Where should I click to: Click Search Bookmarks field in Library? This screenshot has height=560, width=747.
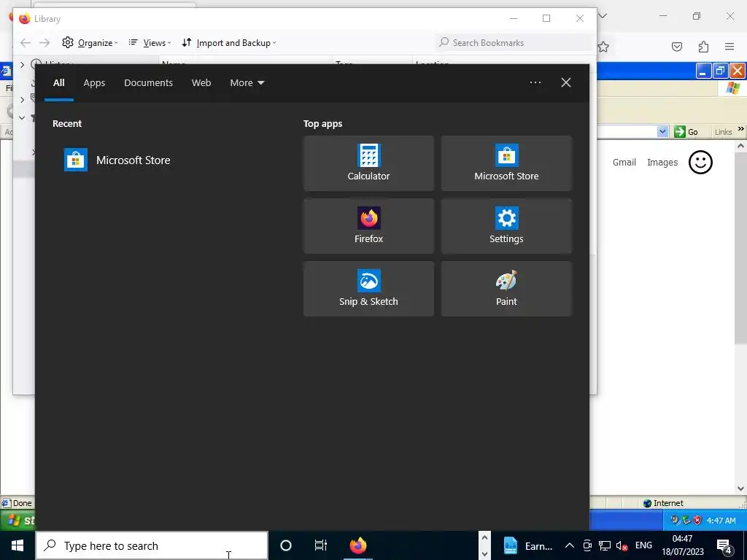(x=514, y=43)
